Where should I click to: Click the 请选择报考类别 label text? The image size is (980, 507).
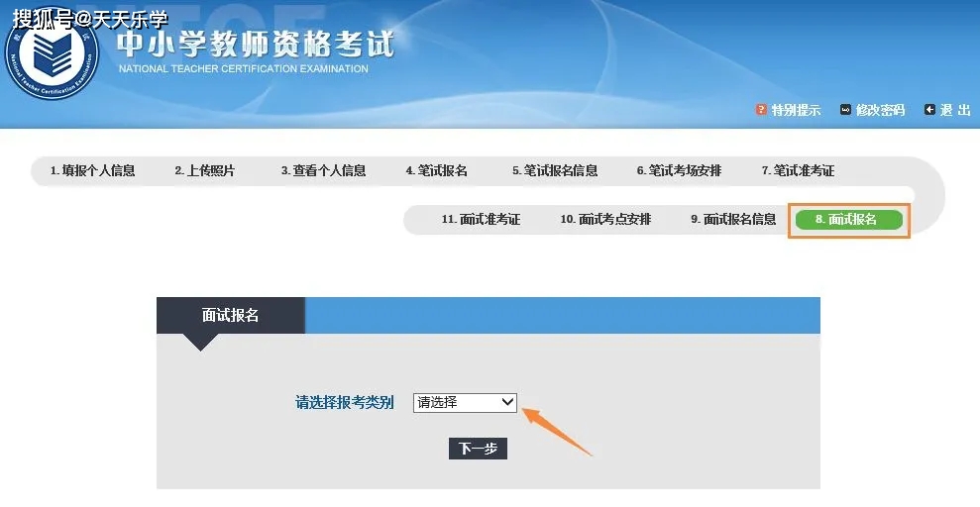pyautogui.click(x=345, y=403)
